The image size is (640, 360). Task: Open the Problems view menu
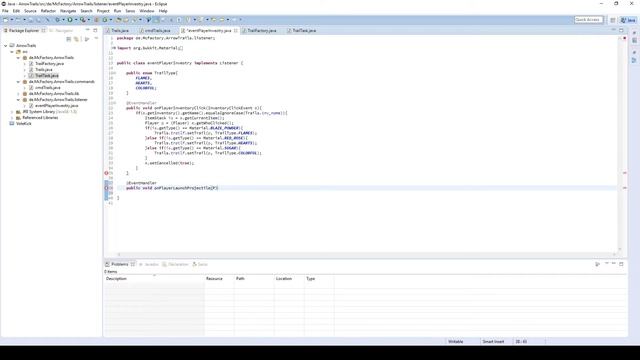pyautogui.click(x=607, y=264)
